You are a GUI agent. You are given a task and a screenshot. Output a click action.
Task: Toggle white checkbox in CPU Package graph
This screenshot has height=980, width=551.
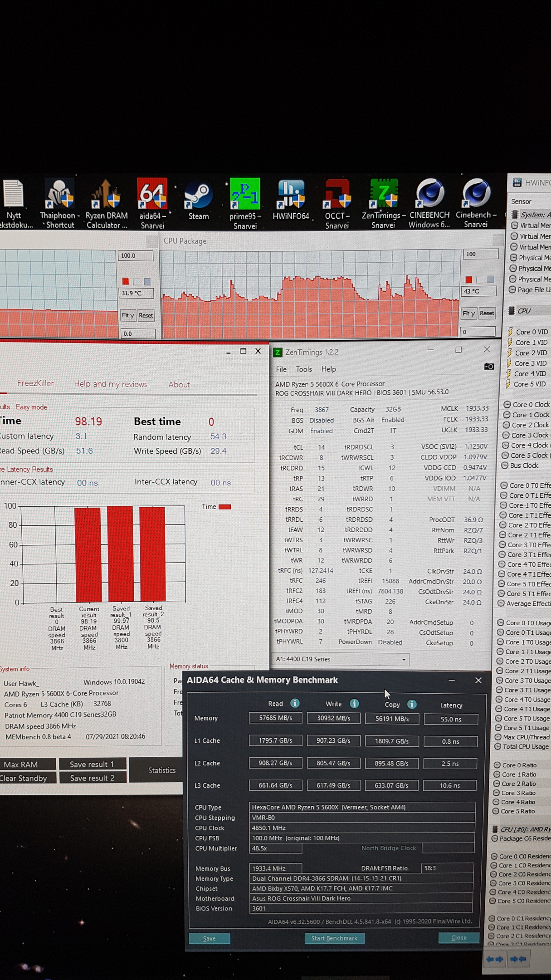click(x=480, y=279)
